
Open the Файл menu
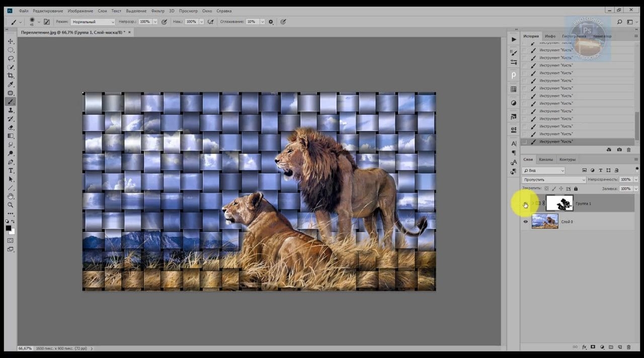(24, 11)
